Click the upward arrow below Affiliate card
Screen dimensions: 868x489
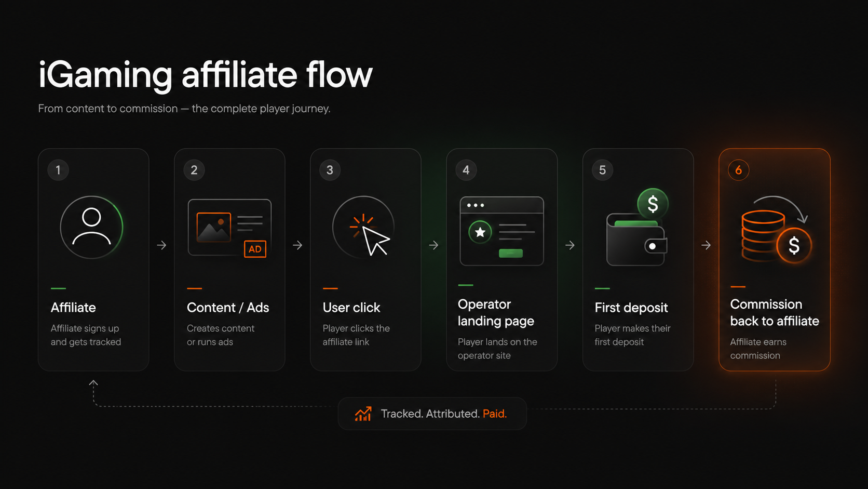[93, 383]
